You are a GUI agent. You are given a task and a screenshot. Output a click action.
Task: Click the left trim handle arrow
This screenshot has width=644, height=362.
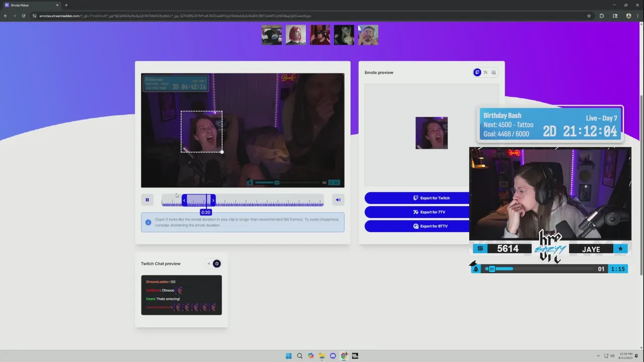(x=184, y=201)
